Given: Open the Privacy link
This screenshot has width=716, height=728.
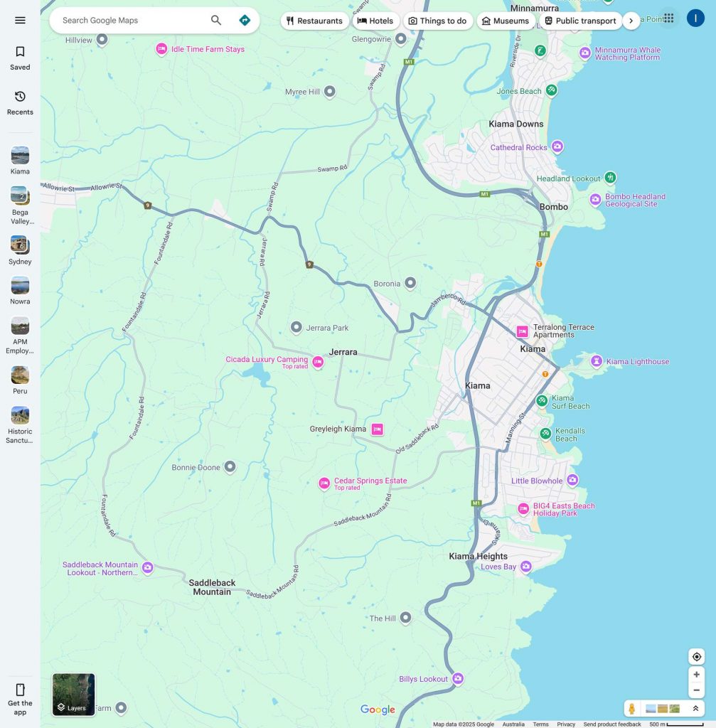Looking at the screenshot, I should [566, 724].
